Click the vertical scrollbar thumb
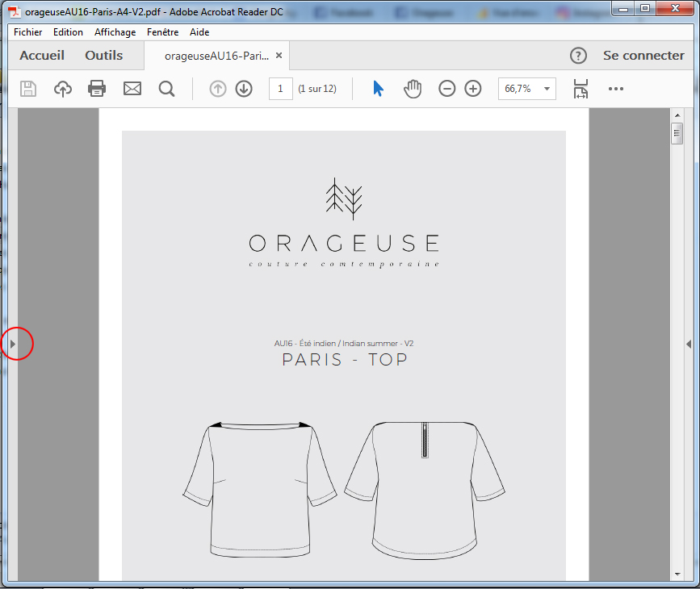Image resolution: width=700 pixels, height=589 pixels. coord(677,133)
